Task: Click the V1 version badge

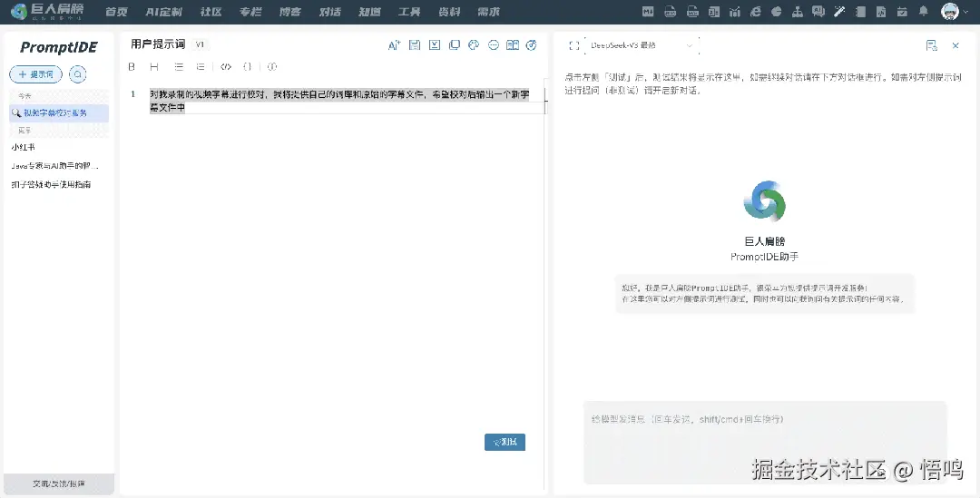Action: [200, 44]
